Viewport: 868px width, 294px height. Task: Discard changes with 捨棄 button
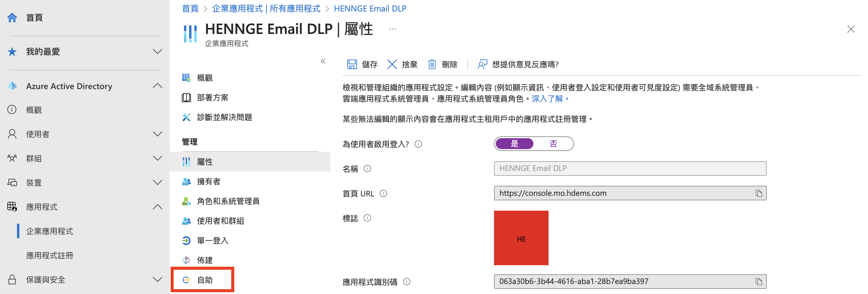coord(402,64)
